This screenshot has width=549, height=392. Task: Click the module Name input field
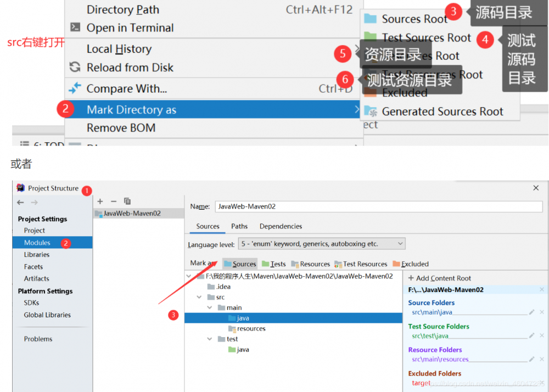[378, 206]
